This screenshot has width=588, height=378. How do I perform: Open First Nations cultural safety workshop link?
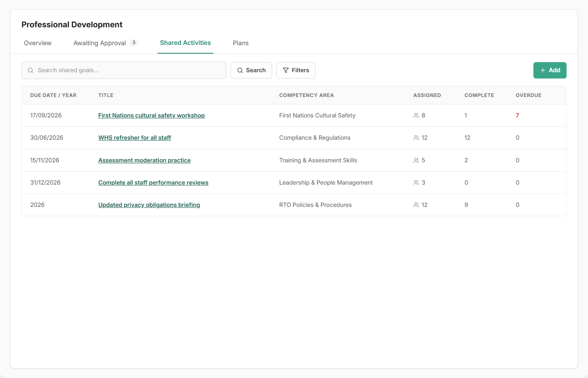click(151, 116)
